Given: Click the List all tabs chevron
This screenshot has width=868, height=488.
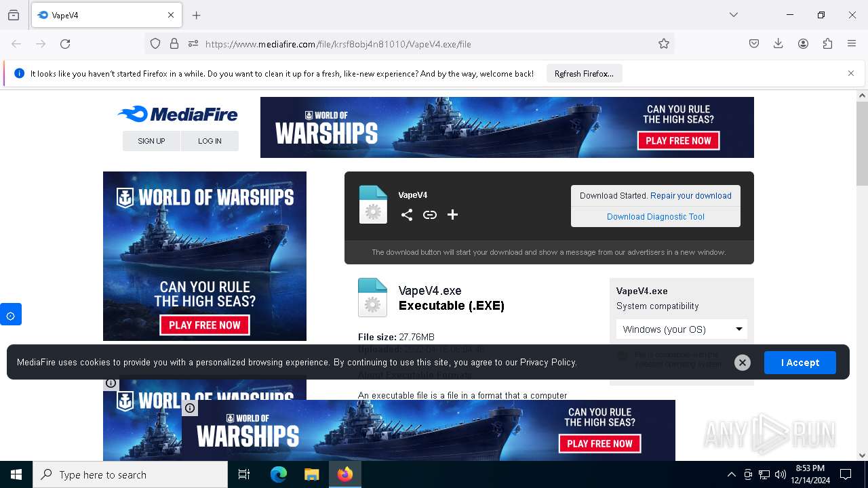Looking at the screenshot, I should point(733,15).
